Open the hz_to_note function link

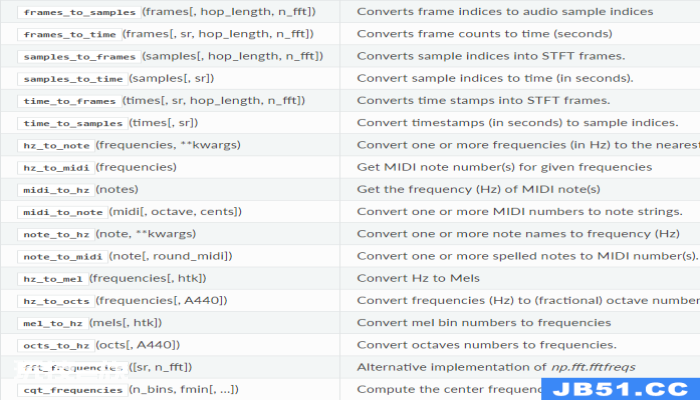56,146
